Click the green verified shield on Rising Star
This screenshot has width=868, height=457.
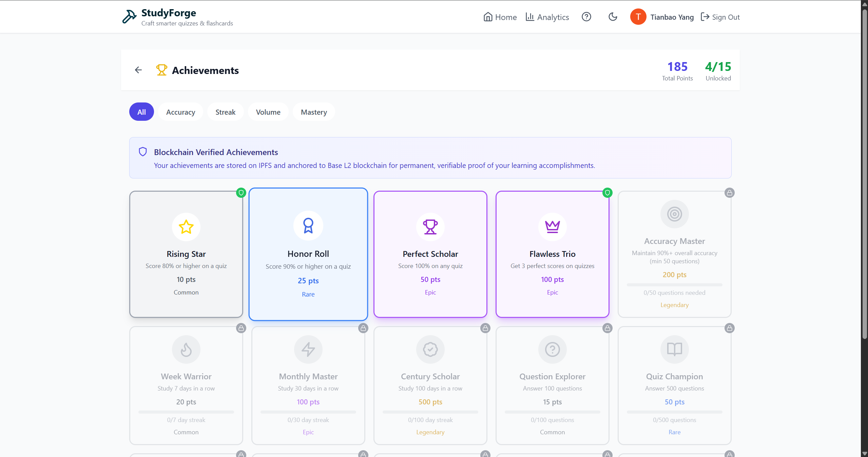coord(241,193)
